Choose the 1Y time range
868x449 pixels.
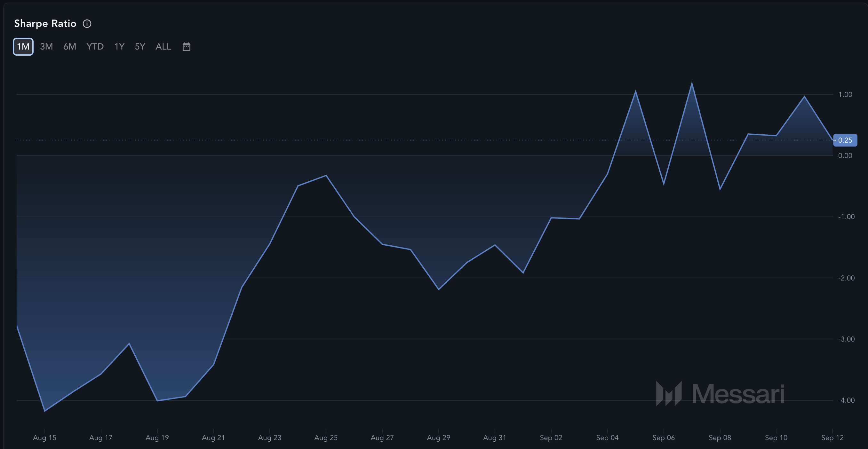[x=119, y=46]
